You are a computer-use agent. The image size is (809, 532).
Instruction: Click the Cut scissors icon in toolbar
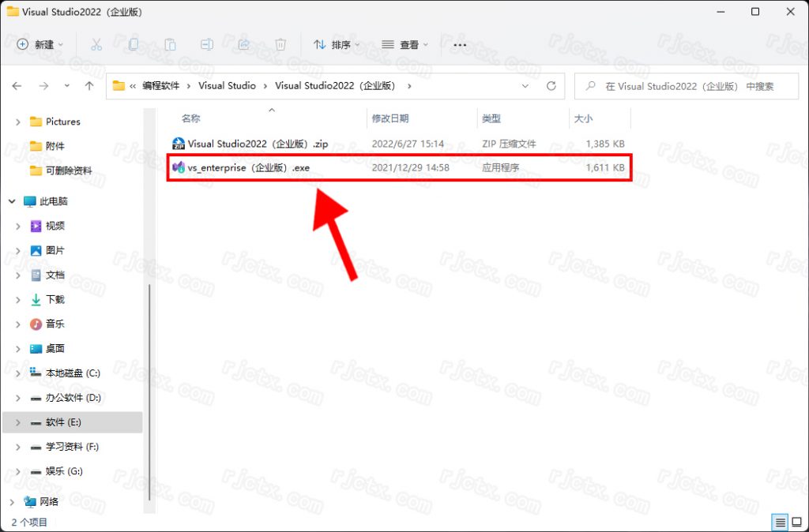pyautogui.click(x=96, y=45)
